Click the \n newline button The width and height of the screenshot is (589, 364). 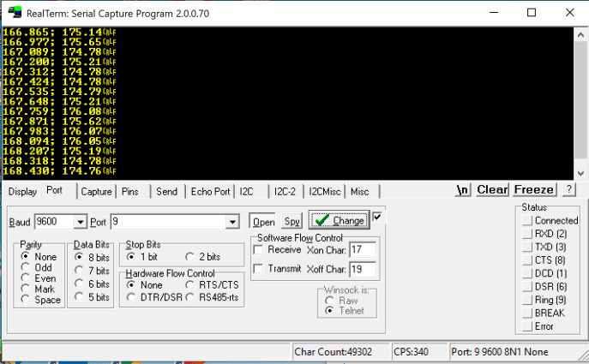coord(463,190)
